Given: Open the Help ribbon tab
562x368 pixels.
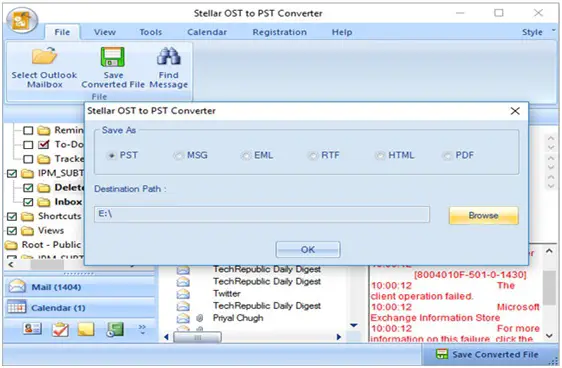Looking at the screenshot, I should [342, 32].
